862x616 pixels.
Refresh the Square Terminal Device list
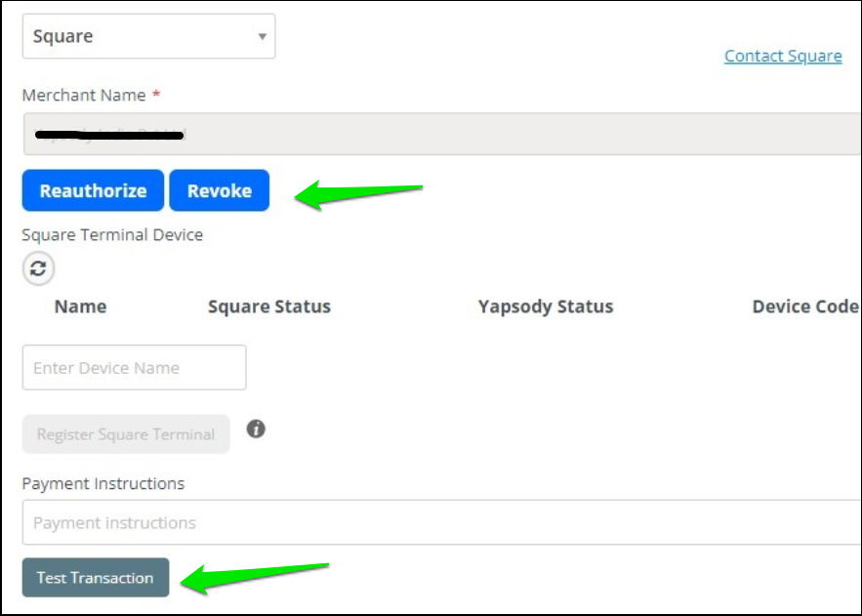(x=38, y=268)
